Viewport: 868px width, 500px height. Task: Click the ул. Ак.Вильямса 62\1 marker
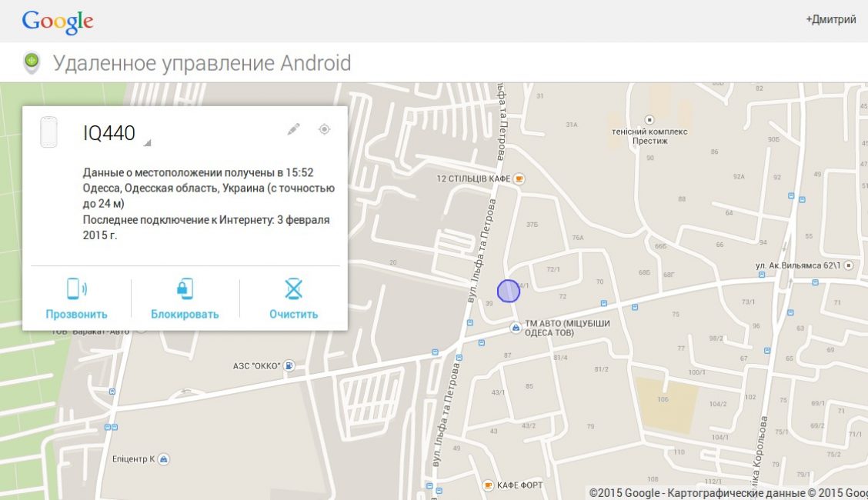click(x=848, y=265)
